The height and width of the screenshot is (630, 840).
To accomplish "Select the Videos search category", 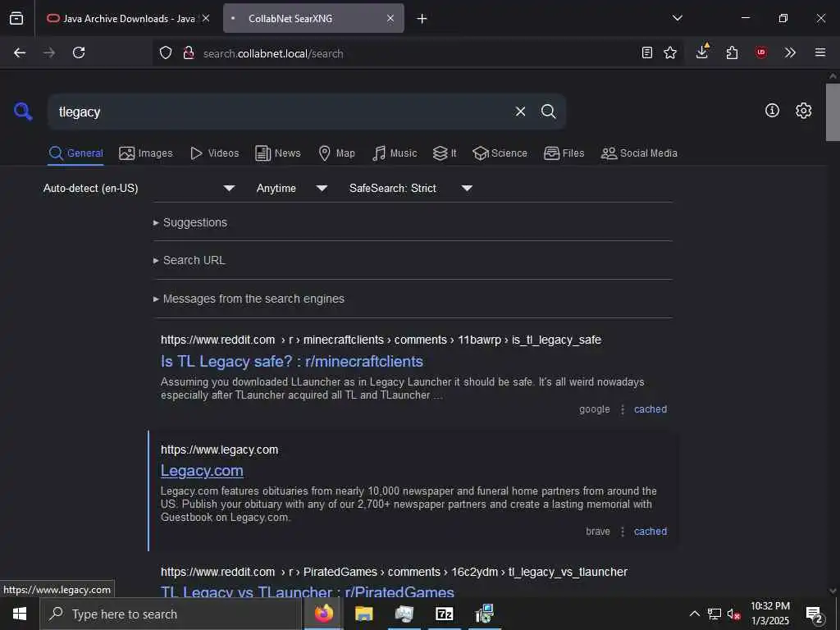I will tap(214, 153).
